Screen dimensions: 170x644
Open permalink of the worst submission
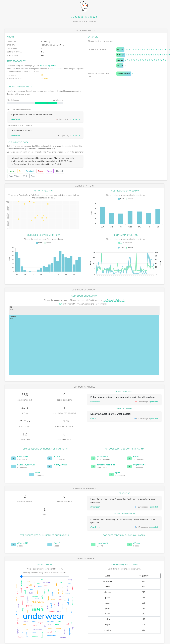154,527
